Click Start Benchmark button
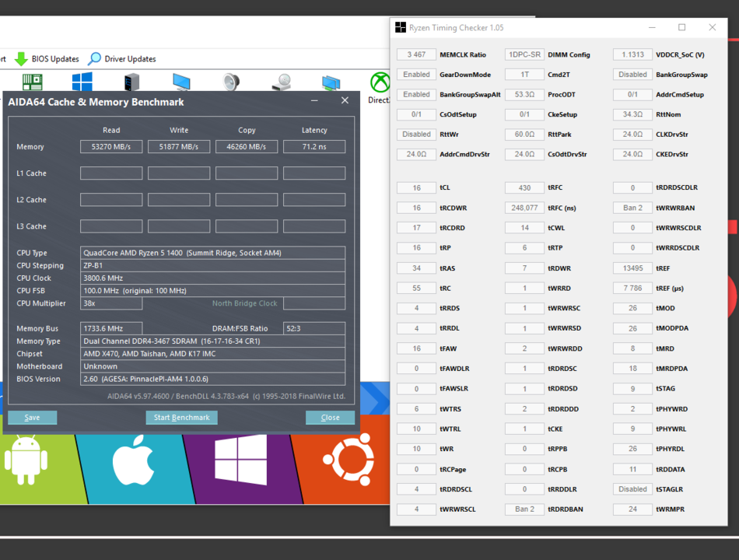The height and width of the screenshot is (560, 739). pos(181,418)
